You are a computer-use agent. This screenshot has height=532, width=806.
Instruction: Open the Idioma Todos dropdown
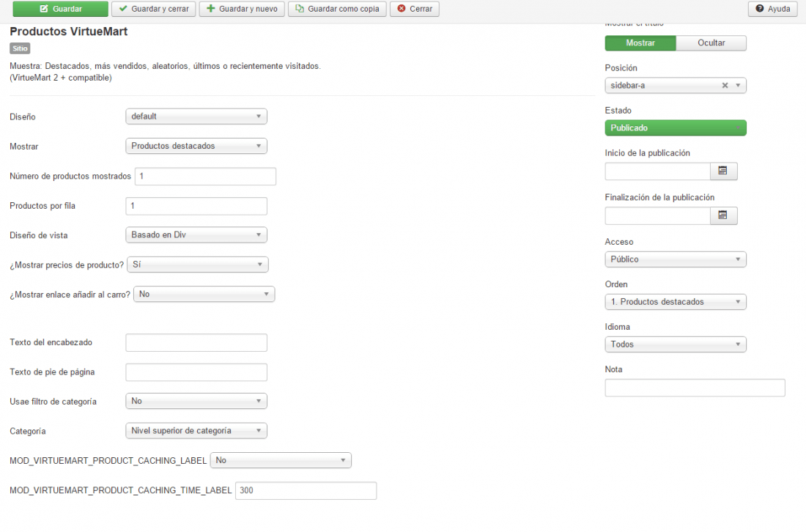(676, 344)
